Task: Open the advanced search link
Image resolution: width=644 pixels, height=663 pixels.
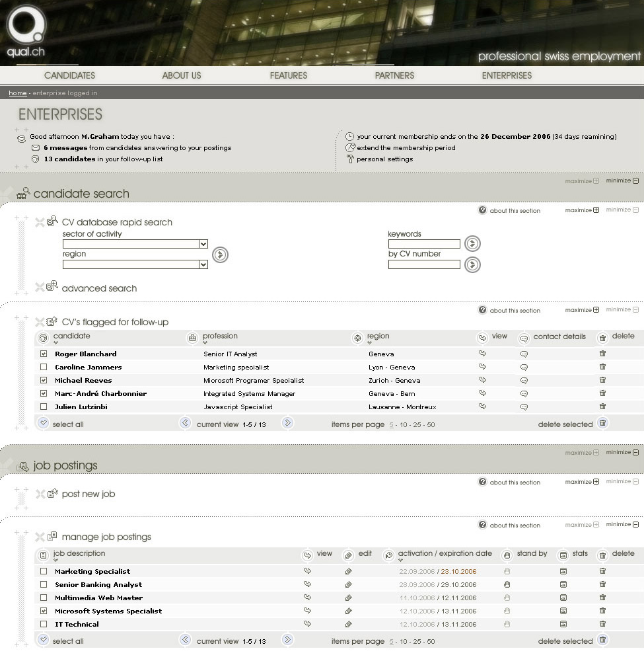Action: coord(99,288)
